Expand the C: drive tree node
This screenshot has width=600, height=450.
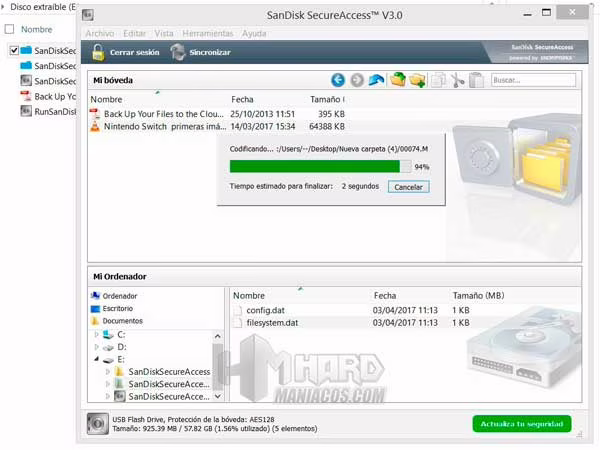pyautogui.click(x=96, y=334)
